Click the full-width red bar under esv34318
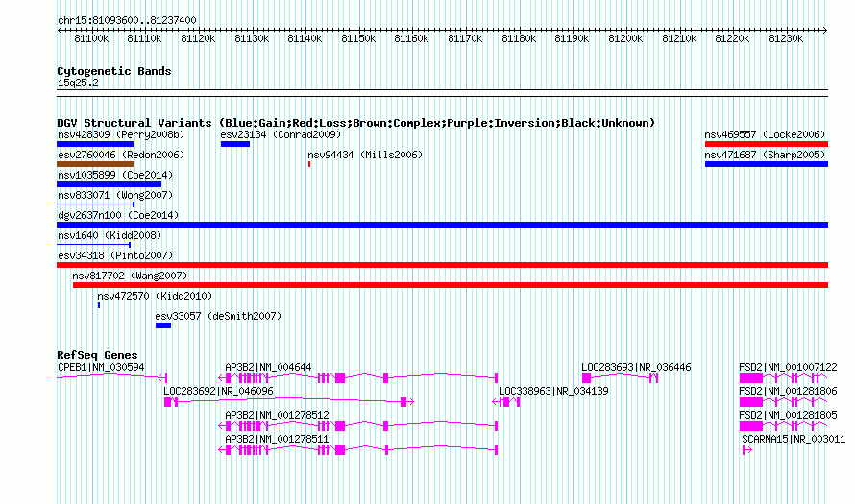The image size is (855, 504). [x=442, y=265]
